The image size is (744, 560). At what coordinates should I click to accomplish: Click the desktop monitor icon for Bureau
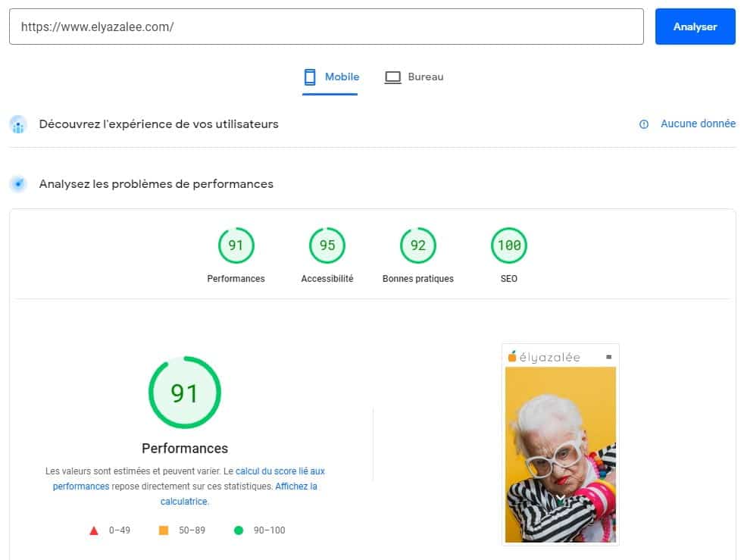click(392, 77)
